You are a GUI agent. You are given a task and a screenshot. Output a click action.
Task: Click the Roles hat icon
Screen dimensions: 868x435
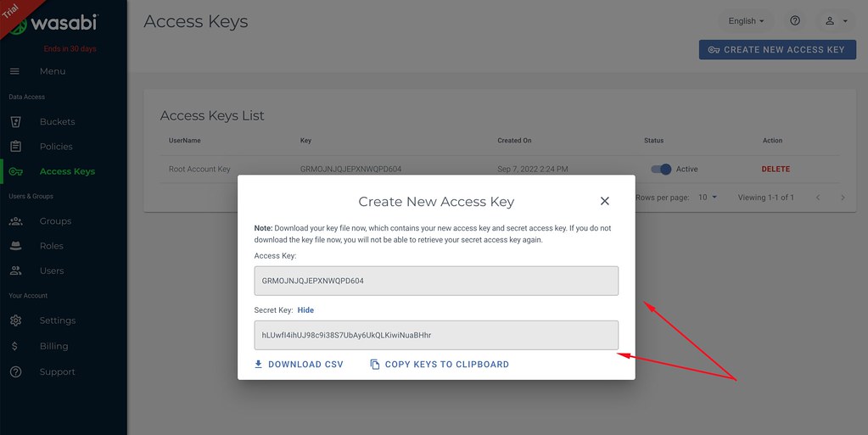coord(15,246)
